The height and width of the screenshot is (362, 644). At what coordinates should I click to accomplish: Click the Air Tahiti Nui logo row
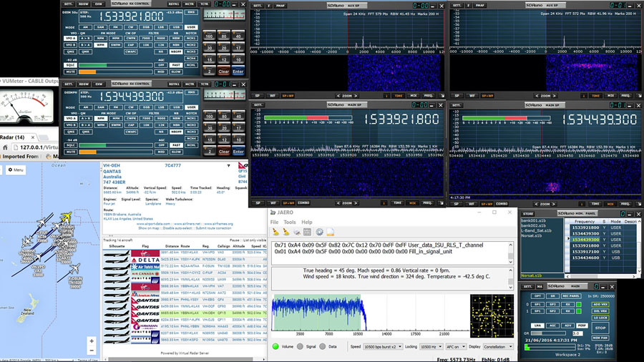pos(145,266)
